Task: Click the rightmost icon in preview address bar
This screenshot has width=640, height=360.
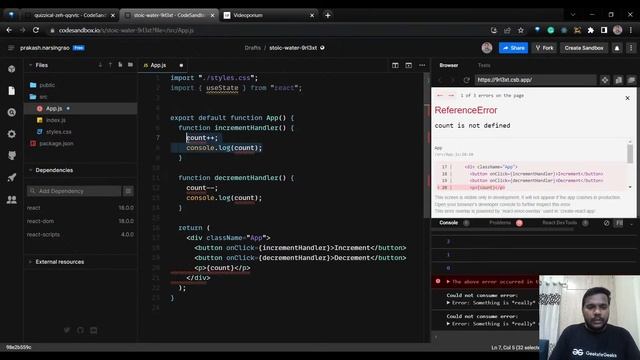Action: click(631, 80)
